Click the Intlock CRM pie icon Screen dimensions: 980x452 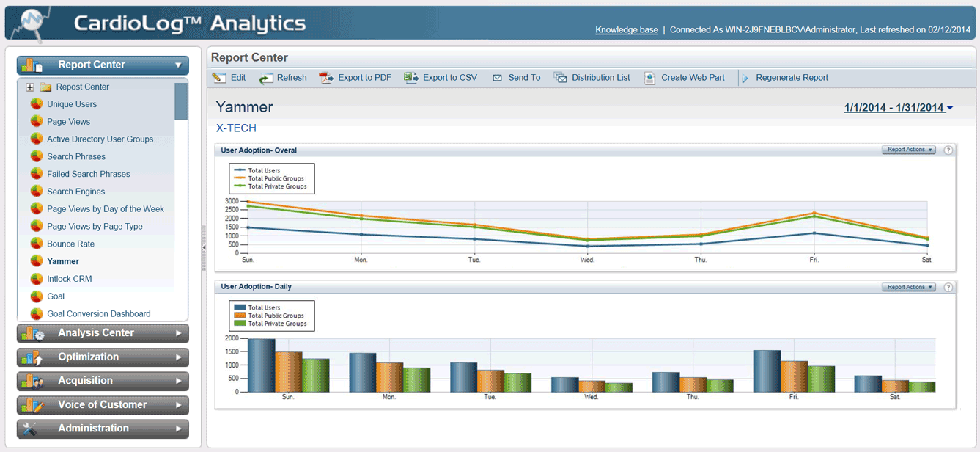click(37, 279)
